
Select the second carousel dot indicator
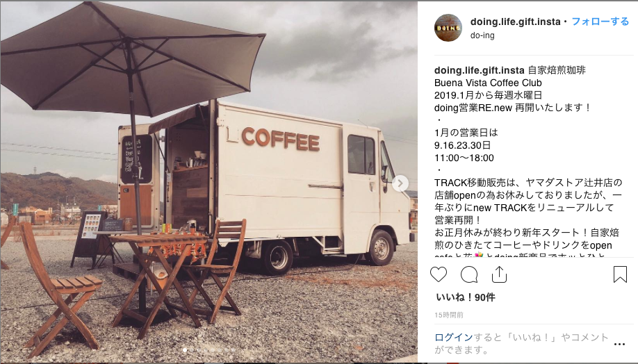coord(192,350)
